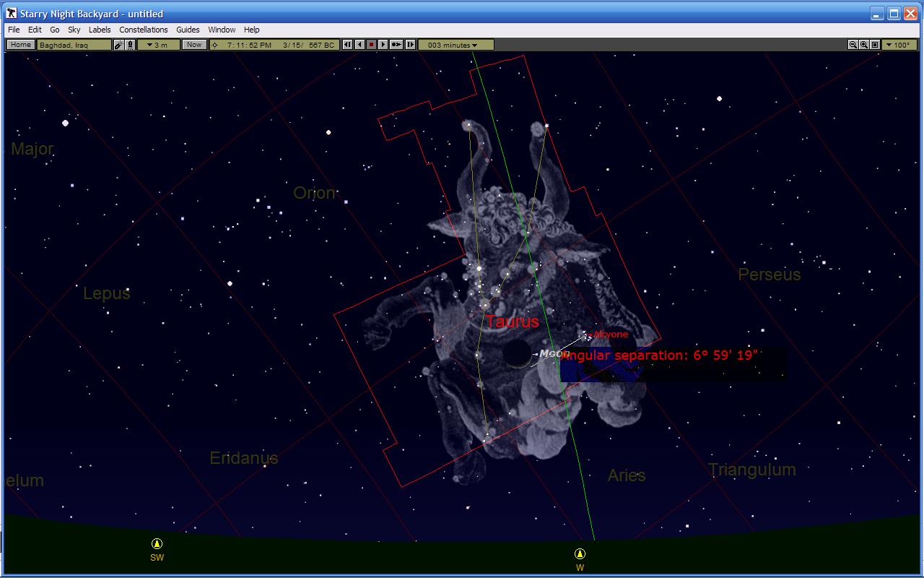924x578 pixels.
Task: Click the Baghdad, Iraq location field
Action: coord(74,45)
